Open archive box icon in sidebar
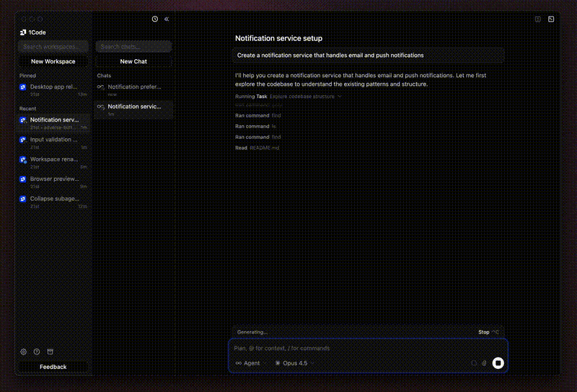Image resolution: width=577 pixels, height=392 pixels. click(x=50, y=352)
